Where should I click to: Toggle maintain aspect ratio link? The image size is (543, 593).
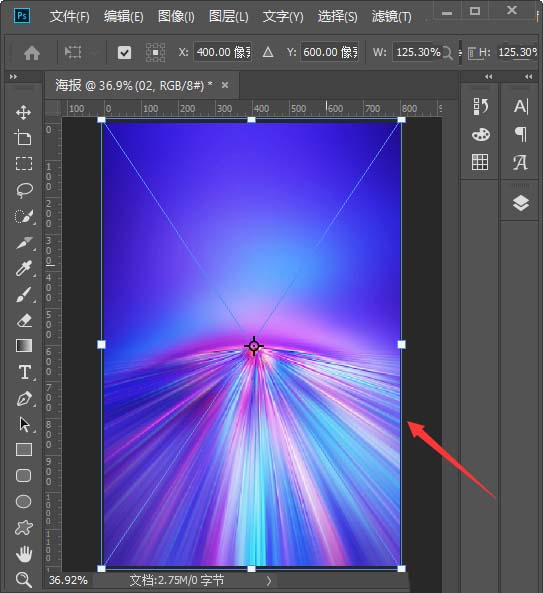[460, 52]
